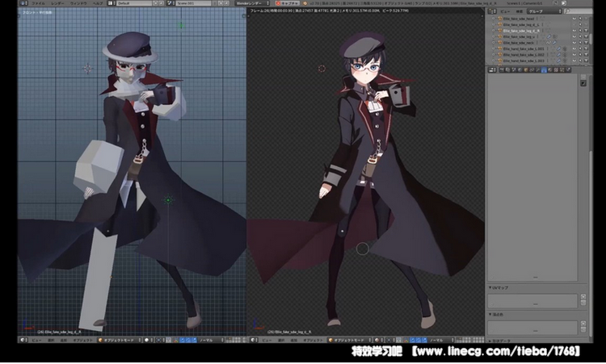This screenshot has width=606, height=364.
Task: Add a new UV map with plus button
Action: click(583, 296)
